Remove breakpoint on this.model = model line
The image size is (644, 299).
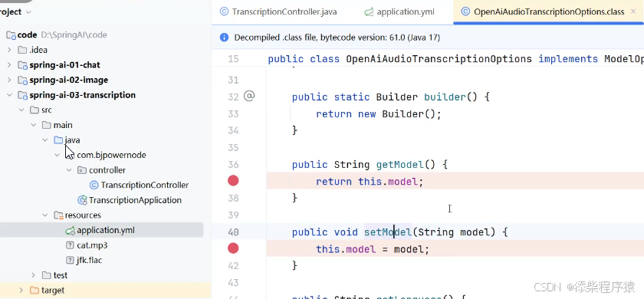coord(233,248)
